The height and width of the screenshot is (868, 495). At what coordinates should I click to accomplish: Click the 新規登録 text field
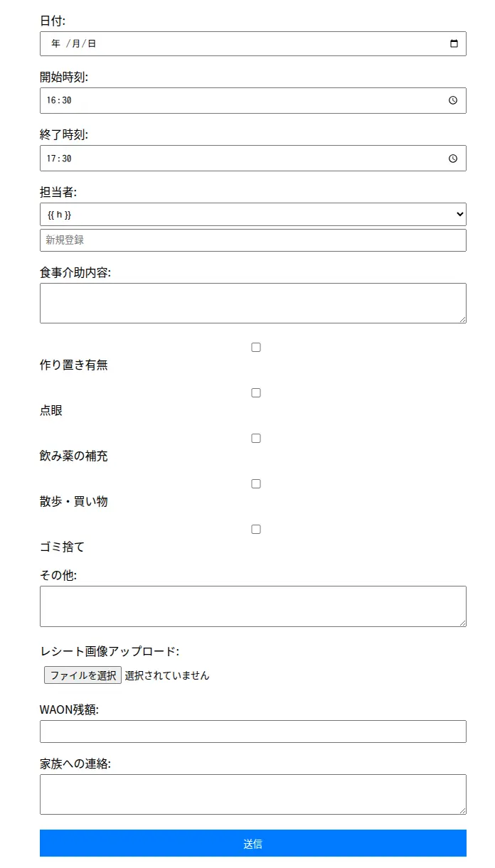click(x=213, y=240)
